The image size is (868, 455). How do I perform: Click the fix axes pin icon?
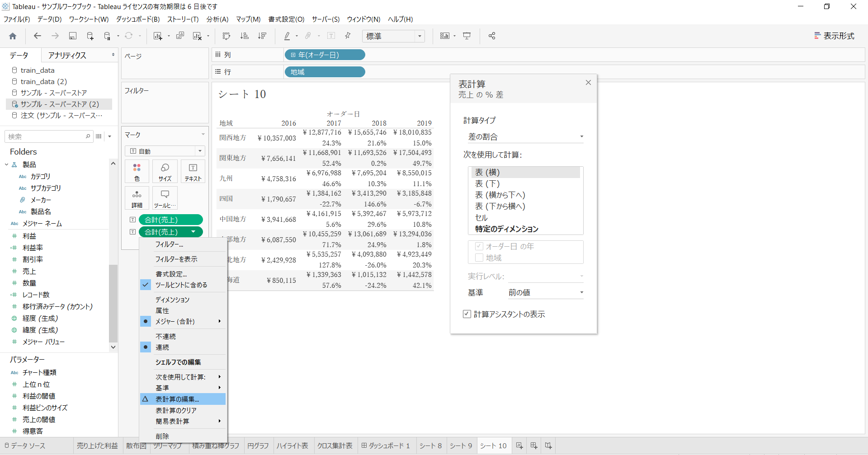[x=348, y=36]
